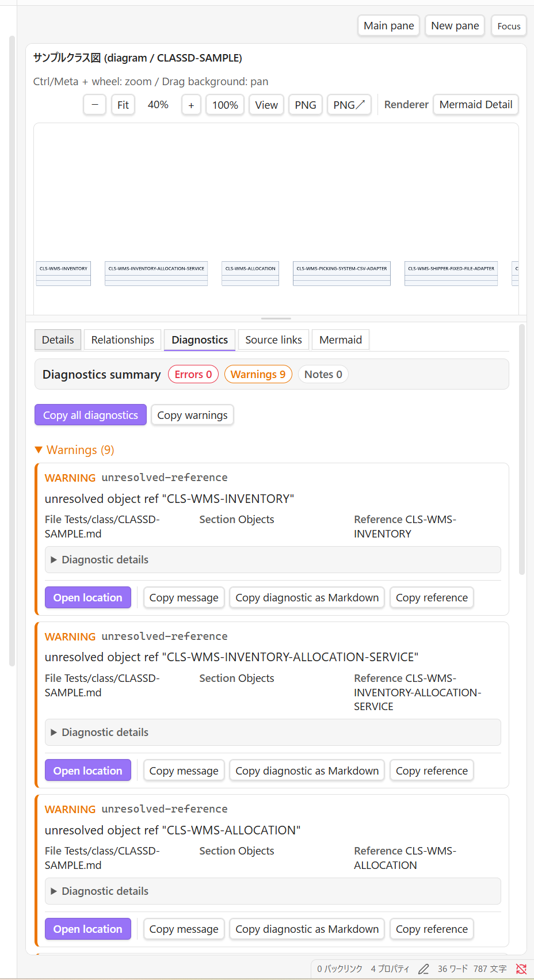Toggle the Errors 0 filter pill
Image resolution: width=534 pixels, height=980 pixels.
click(x=193, y=375)
